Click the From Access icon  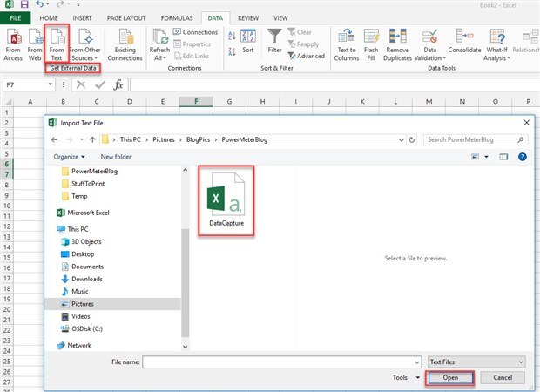pyautogui.click(x=13, y=40)
